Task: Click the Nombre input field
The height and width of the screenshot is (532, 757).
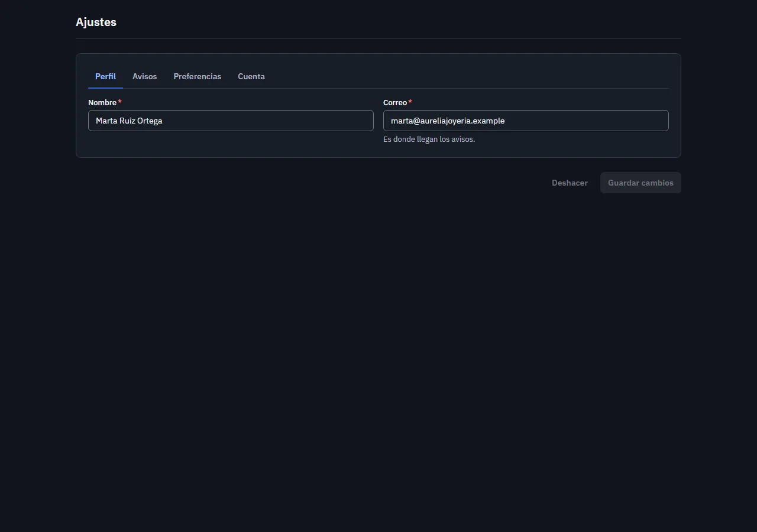Action: [x=231, y=121]
